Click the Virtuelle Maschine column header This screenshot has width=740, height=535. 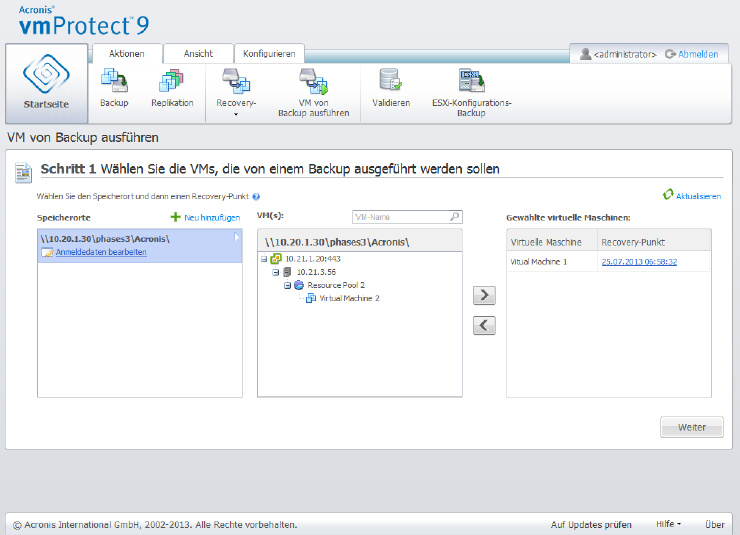point(552,242)
